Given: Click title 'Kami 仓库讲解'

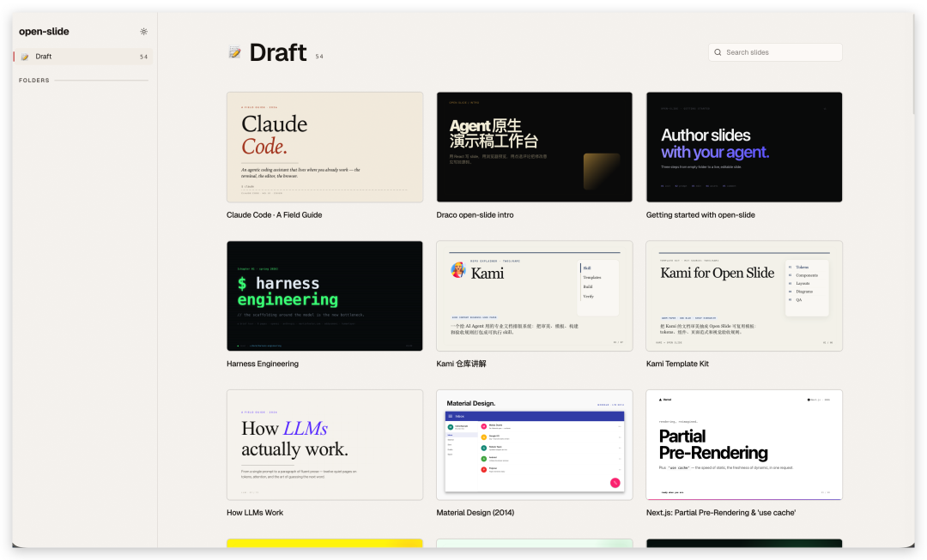Looking at the screenshot, I should 461,364.
